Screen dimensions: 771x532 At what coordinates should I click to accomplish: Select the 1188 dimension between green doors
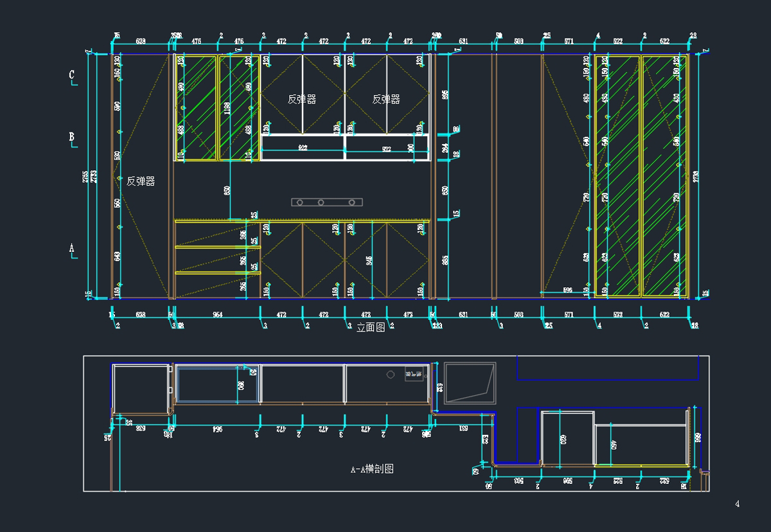click(x=227, y=107)
